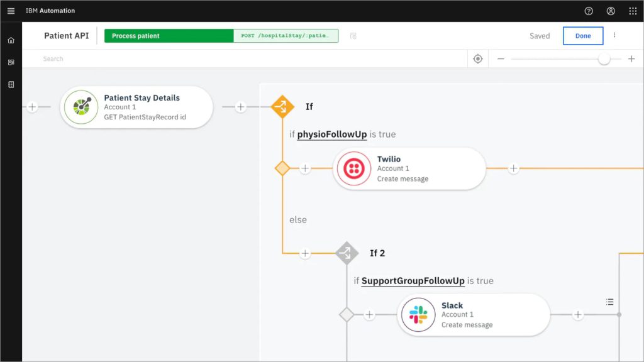Select the small orange branch diamond before Twilio
Screen dimensions: 644x362
[x=282, y=168]
